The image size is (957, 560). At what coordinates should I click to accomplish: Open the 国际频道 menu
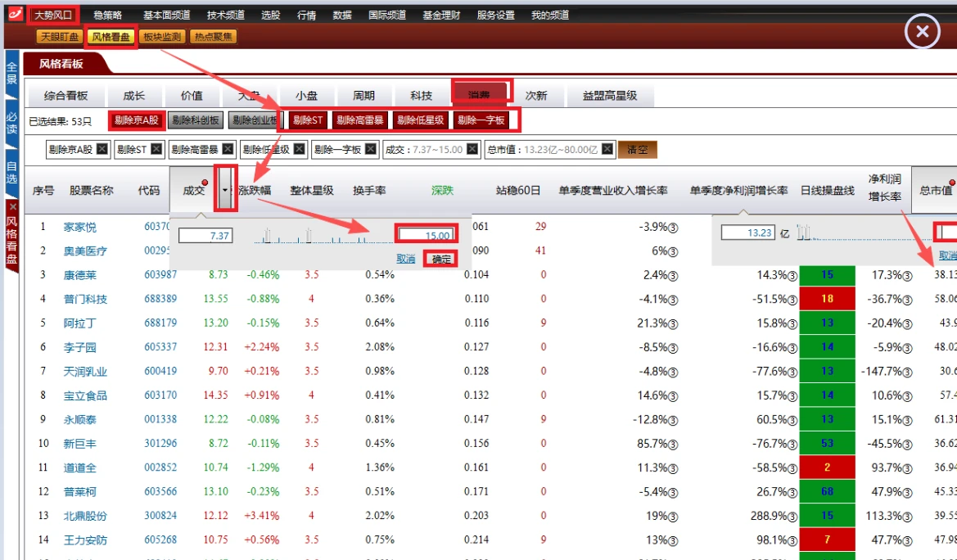(x=387, y=15)
